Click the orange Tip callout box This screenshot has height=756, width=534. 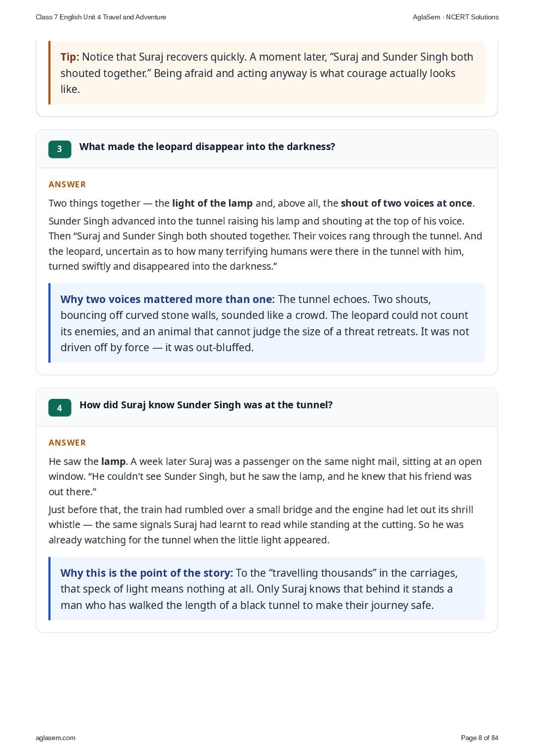tap(267, 73)
